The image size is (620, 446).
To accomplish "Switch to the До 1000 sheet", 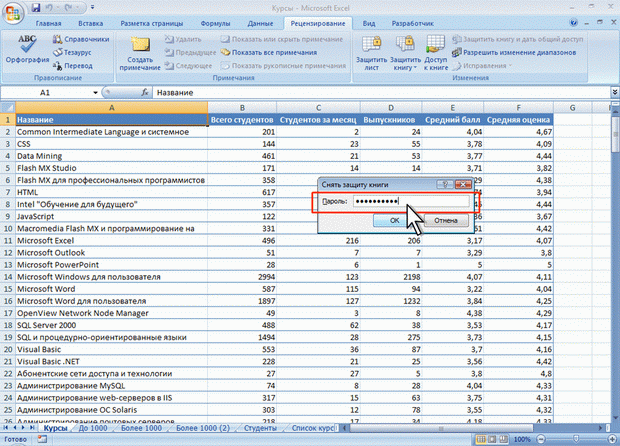I will click(93, 428).
